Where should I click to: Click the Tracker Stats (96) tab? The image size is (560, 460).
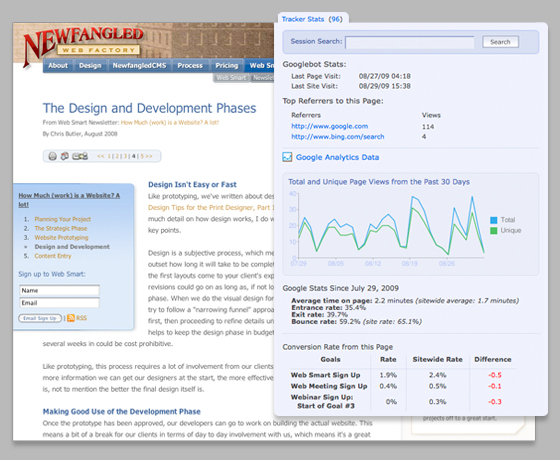coord(312,19)
